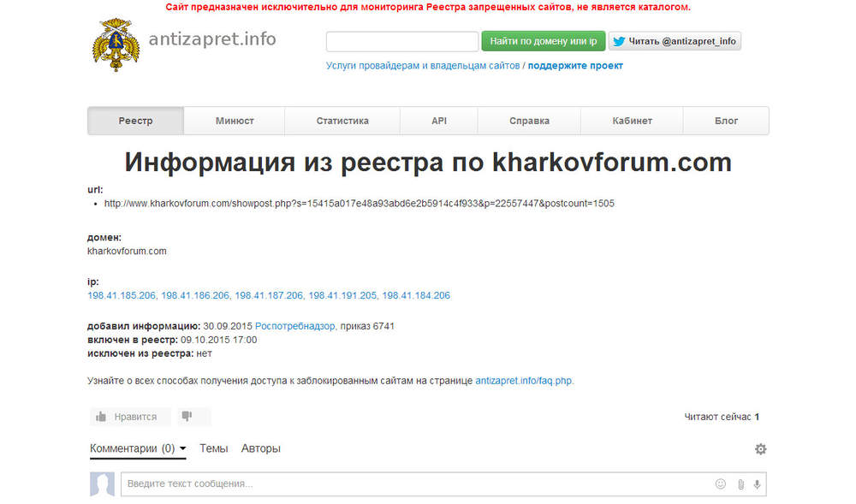Click IP address 198.41.186.206
856x504 pixels.
click(195, 295)
